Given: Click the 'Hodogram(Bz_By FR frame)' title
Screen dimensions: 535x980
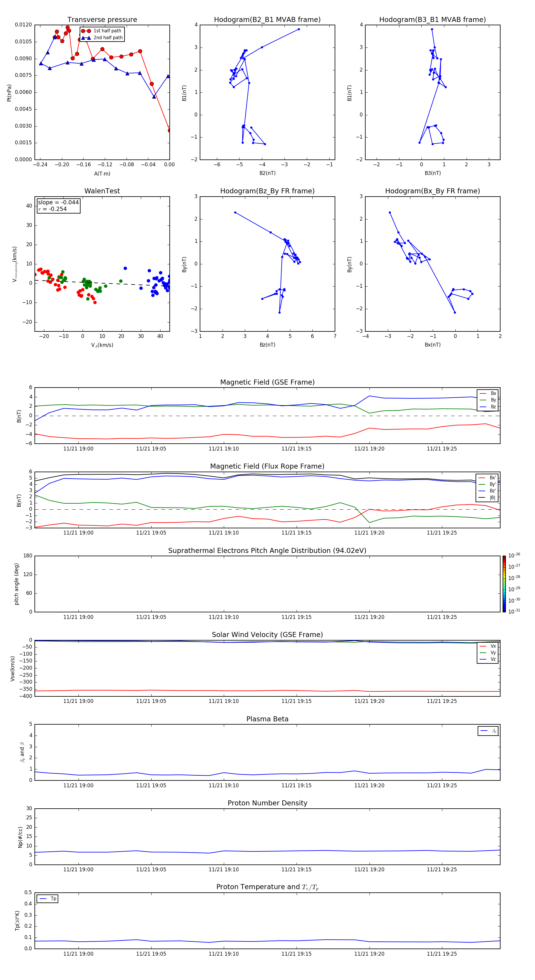Looking at the screenshot, I should (x=267, y=191).
